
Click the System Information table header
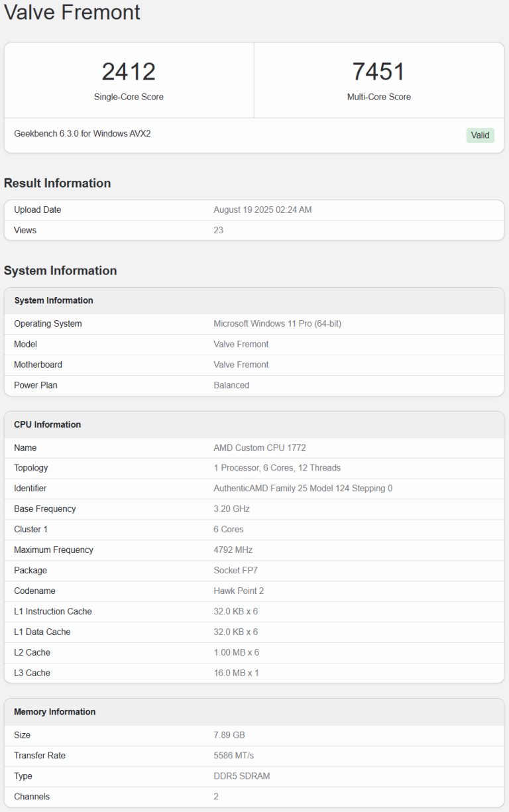click(x=54, y=300)
